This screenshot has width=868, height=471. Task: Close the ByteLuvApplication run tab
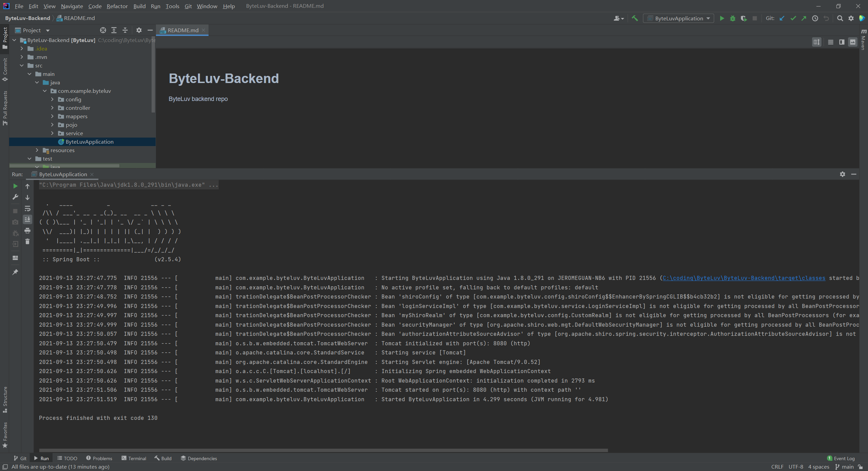click(x=92, y=174)
